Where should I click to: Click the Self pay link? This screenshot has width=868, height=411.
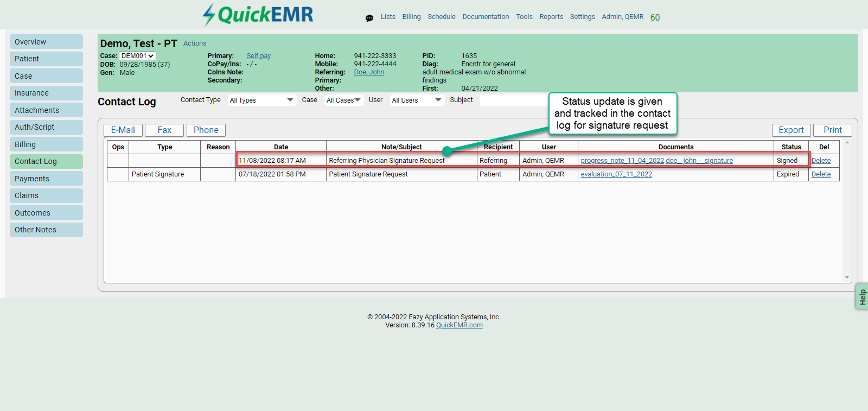point(258,56)
